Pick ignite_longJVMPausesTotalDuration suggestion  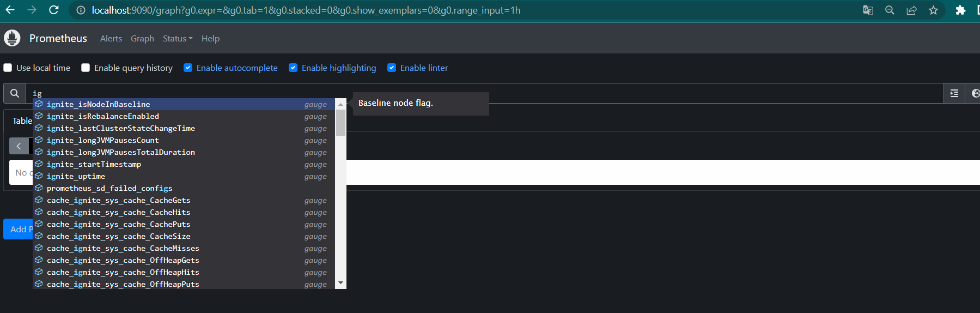point(184,152)
